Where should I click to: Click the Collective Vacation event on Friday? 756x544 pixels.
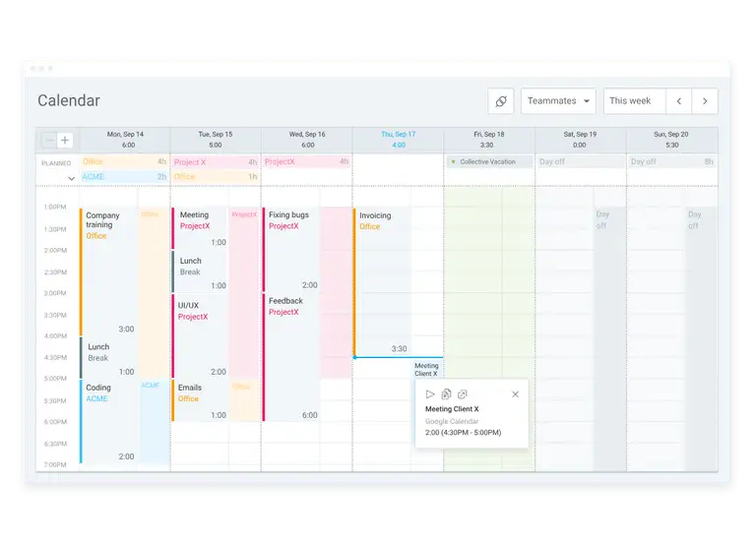(489, 162)
